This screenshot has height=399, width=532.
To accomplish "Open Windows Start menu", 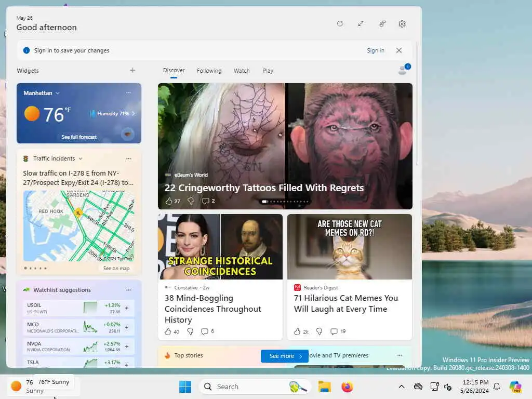I will click(185, 387).
